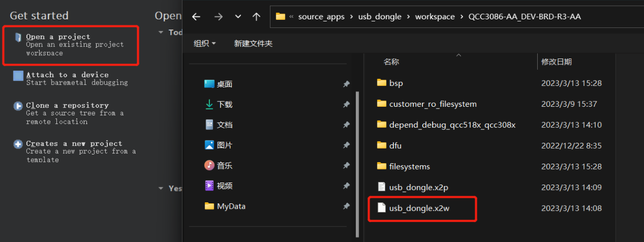Go to usb_dongle breadcrumb folder
644x242 pixels.
coord(380,17)
